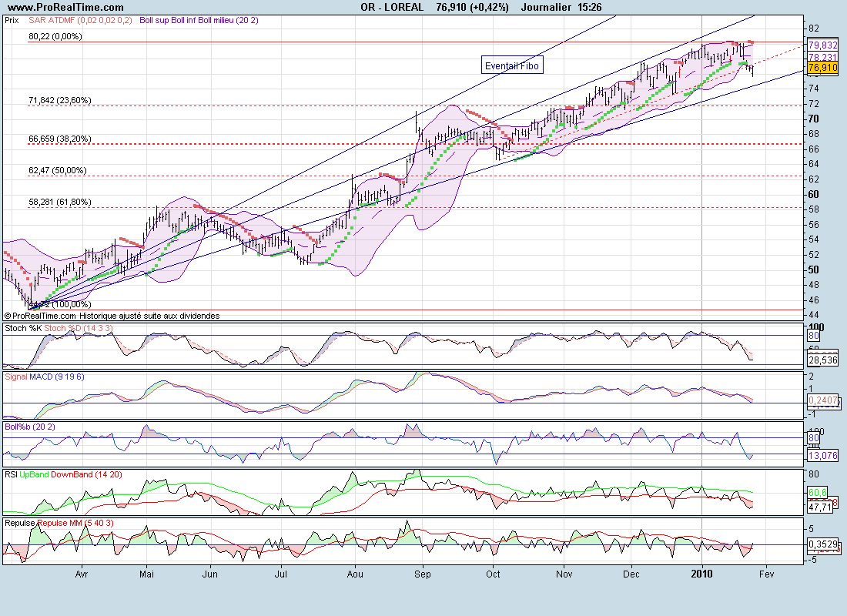Select the 79,832 upper Bollinger price tag

pyautogui.click(x=822, y=45)
